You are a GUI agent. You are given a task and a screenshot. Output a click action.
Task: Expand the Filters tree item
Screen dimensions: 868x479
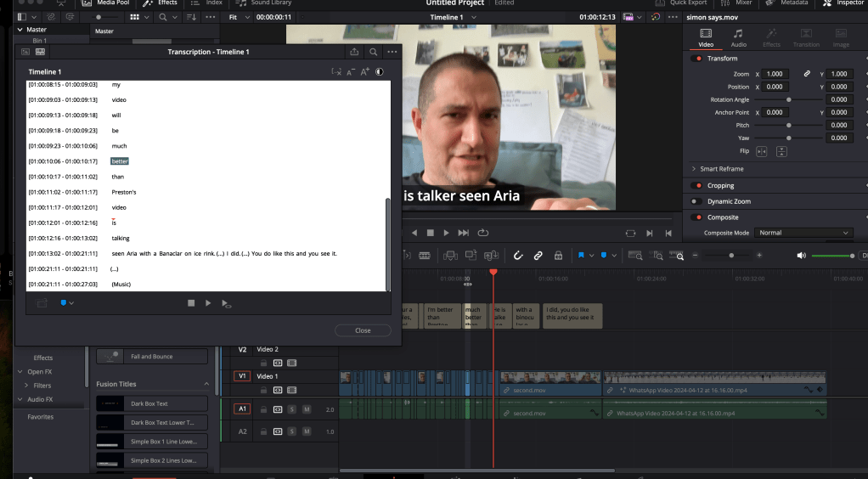[26, 386]
